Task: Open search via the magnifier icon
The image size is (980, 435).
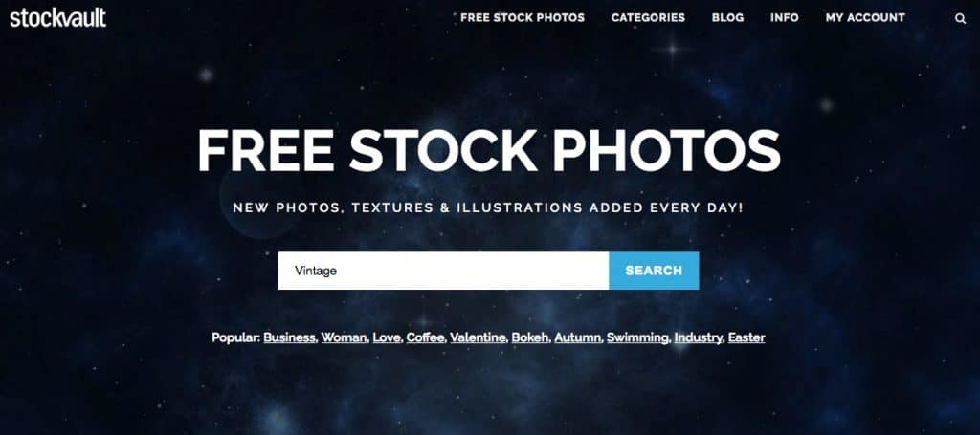Action: coord(961,19)
